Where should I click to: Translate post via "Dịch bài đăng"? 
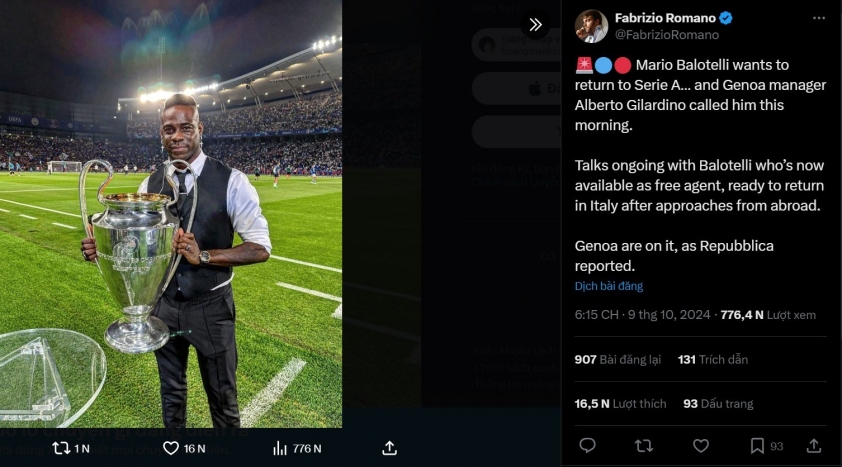[608, 286]
